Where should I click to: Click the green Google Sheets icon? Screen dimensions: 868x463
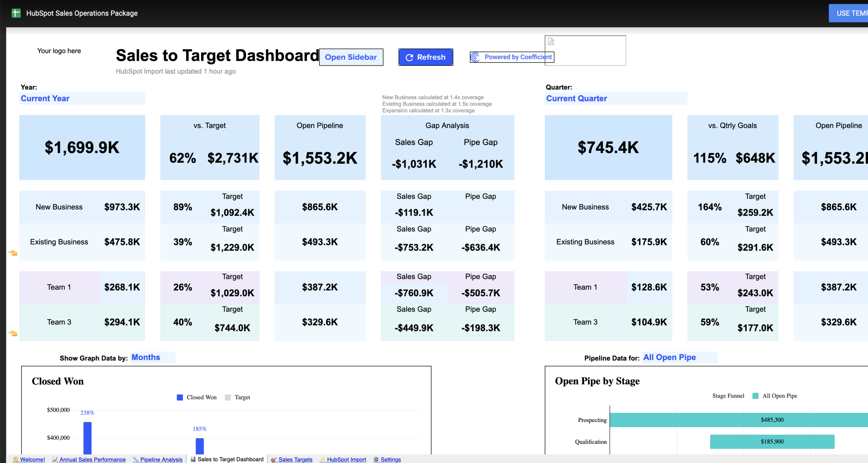click(x=16, y=13)
